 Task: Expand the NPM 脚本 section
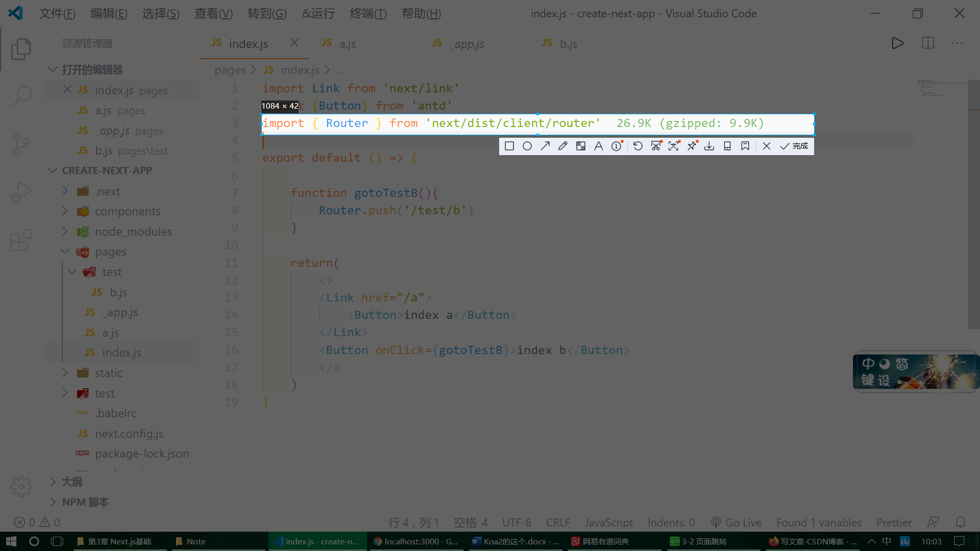(x=85, y=502)
